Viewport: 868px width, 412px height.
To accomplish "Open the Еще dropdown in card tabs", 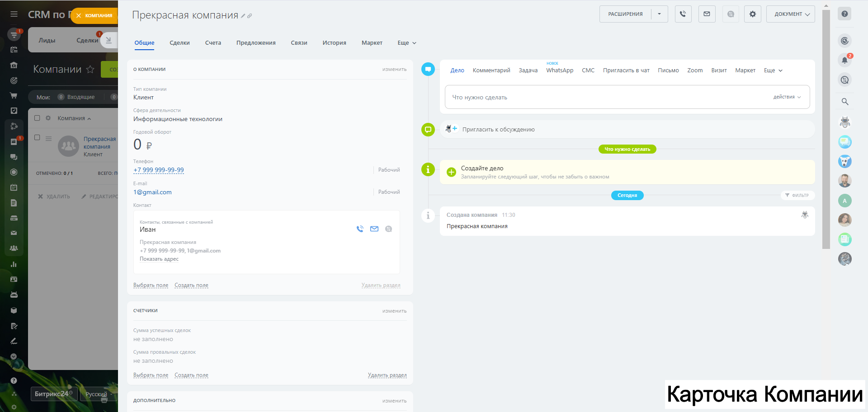I will [406, 43].
